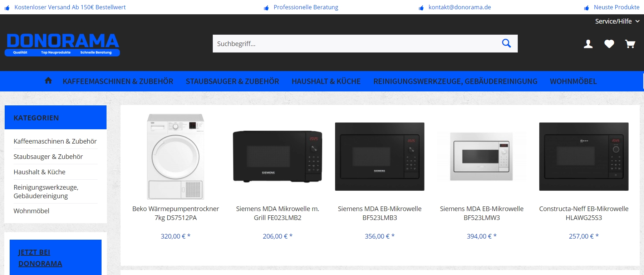Click the magnifier search icon
644x275 pixels.
506,44
